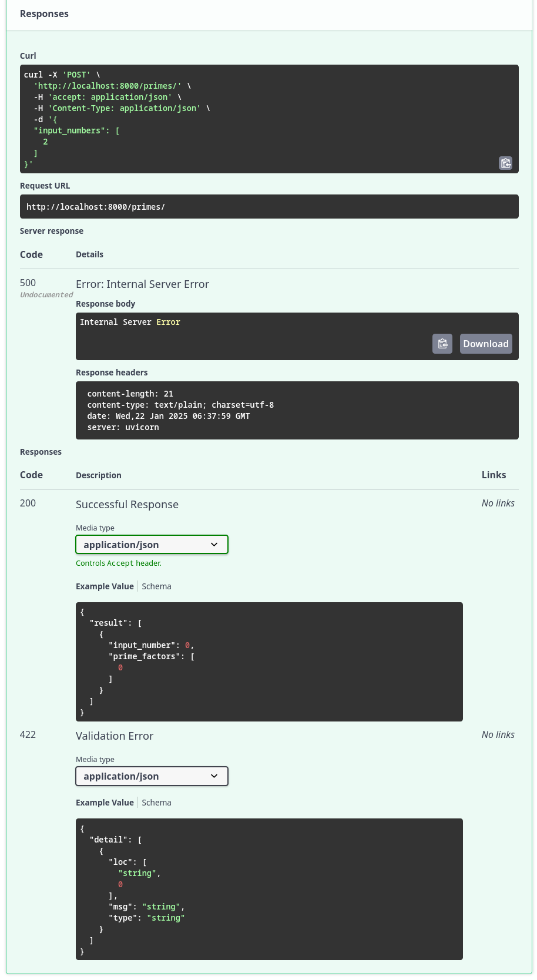Screen dimensions: 537x980
Task: Click the 'Successful Response' description
Action: click(x=127, y=505)
